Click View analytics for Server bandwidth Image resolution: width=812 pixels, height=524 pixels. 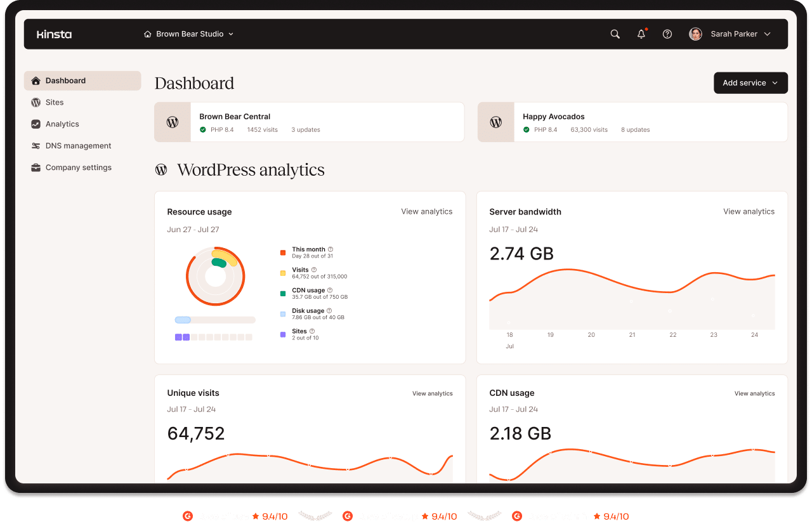pos(749,211)
